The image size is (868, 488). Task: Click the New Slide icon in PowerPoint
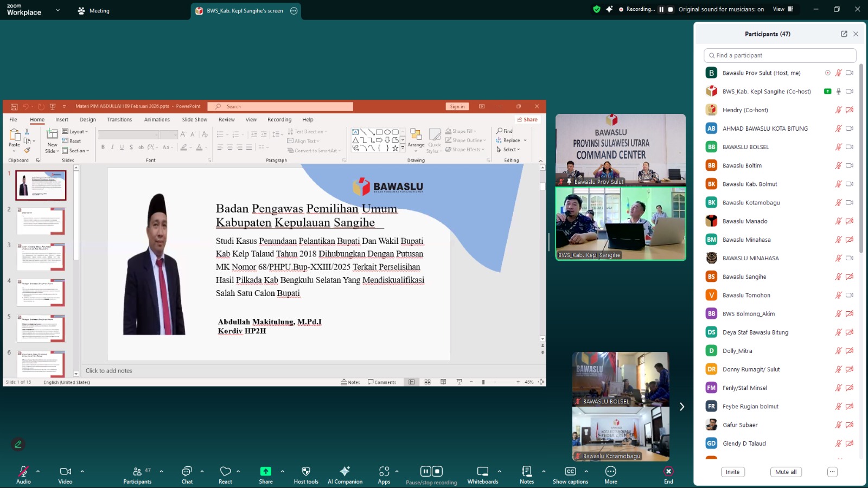point(52,134)
